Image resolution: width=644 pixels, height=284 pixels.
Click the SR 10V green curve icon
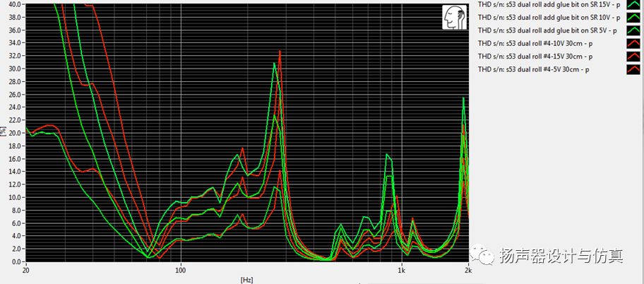point(633,18)
